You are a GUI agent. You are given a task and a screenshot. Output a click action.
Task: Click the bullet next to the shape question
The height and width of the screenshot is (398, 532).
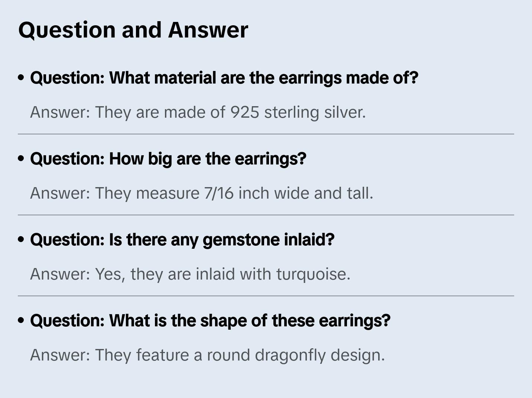(x=21, y=321)
